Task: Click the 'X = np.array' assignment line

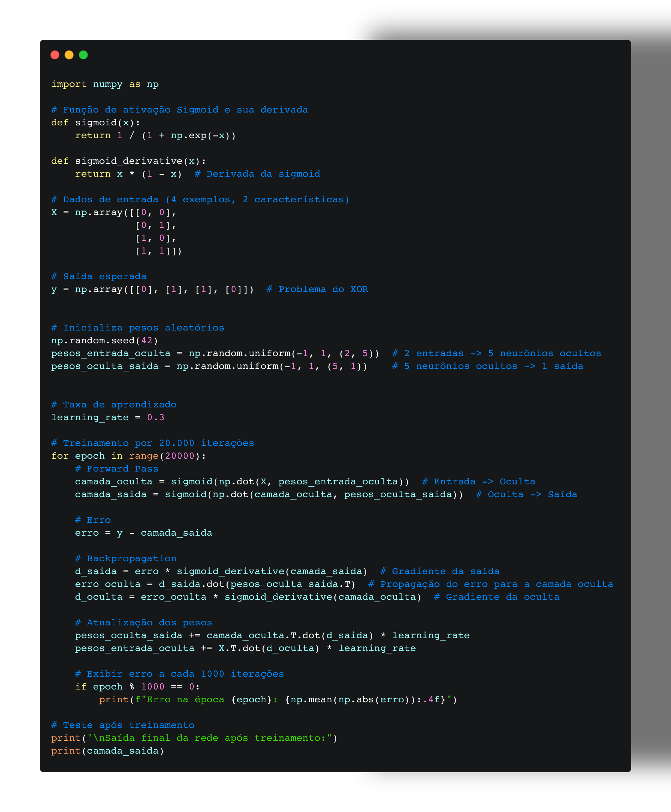Action: click(114, 213)
